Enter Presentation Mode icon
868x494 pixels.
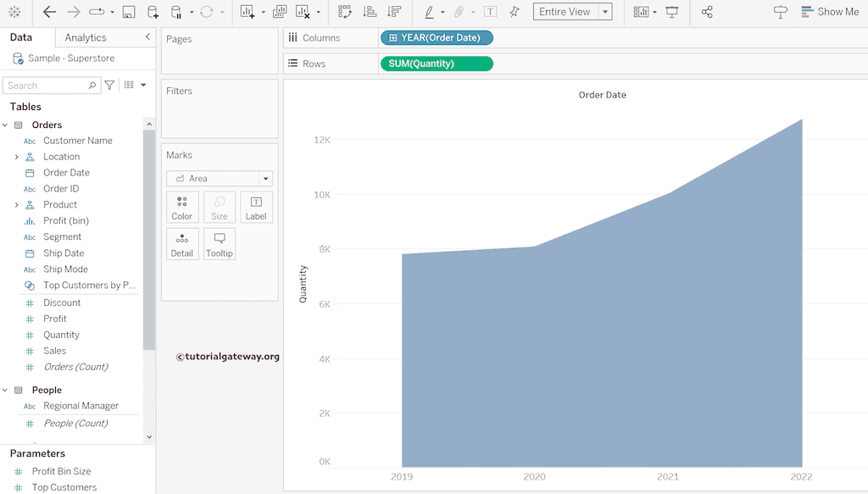pyautogui.click(x=672, y=12)
